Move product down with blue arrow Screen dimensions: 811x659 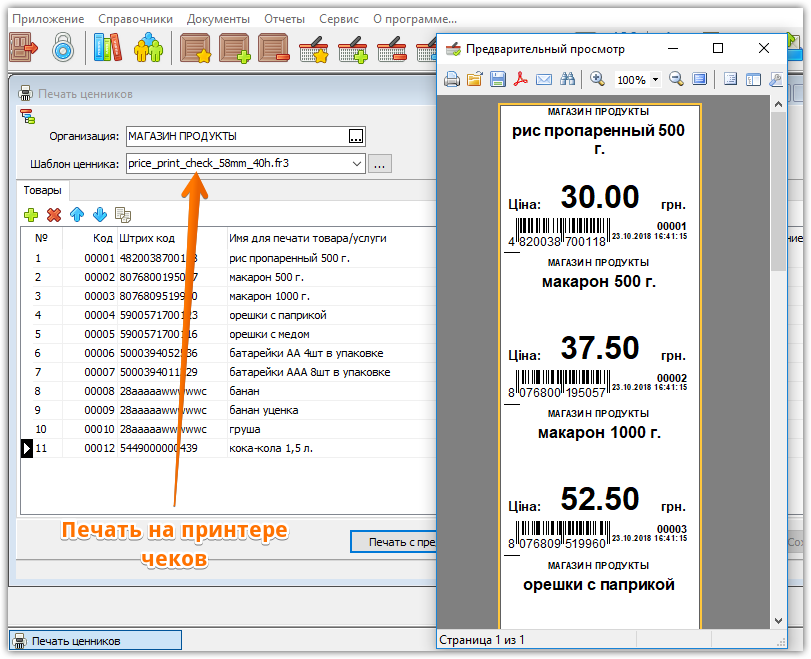(100, 215)
